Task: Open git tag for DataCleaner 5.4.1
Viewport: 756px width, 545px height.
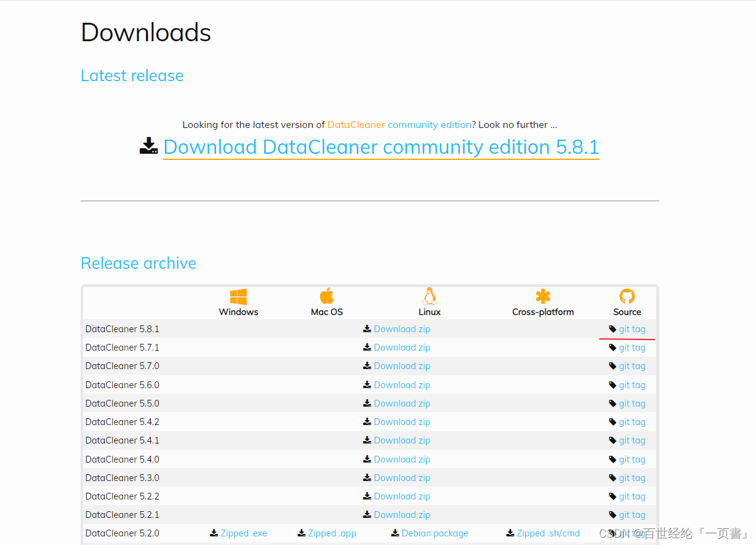Action: [x=632, y=440]
